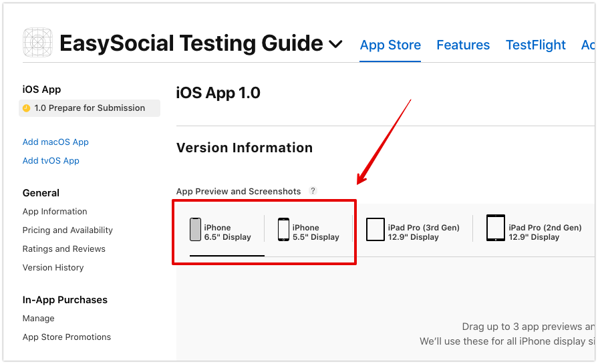The height and width of the screenshot is (364, 598).
Task: Select 1.0 Prepare for Submission version
Action: click(90, 108)
